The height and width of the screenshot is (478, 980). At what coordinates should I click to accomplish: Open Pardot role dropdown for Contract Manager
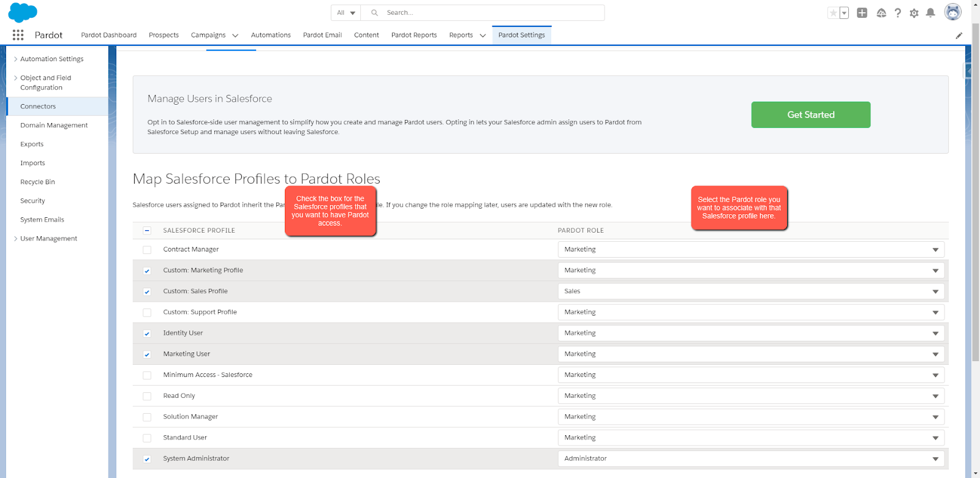coord(751,249)
